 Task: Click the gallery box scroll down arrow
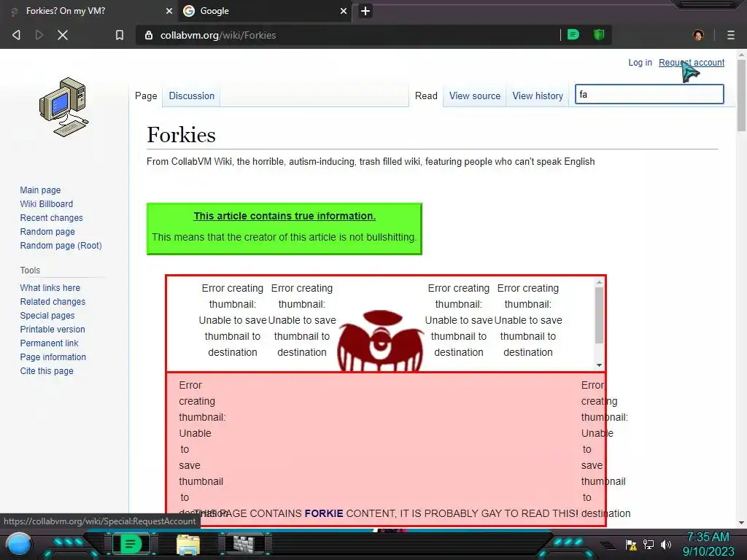[x=600, y=365]
